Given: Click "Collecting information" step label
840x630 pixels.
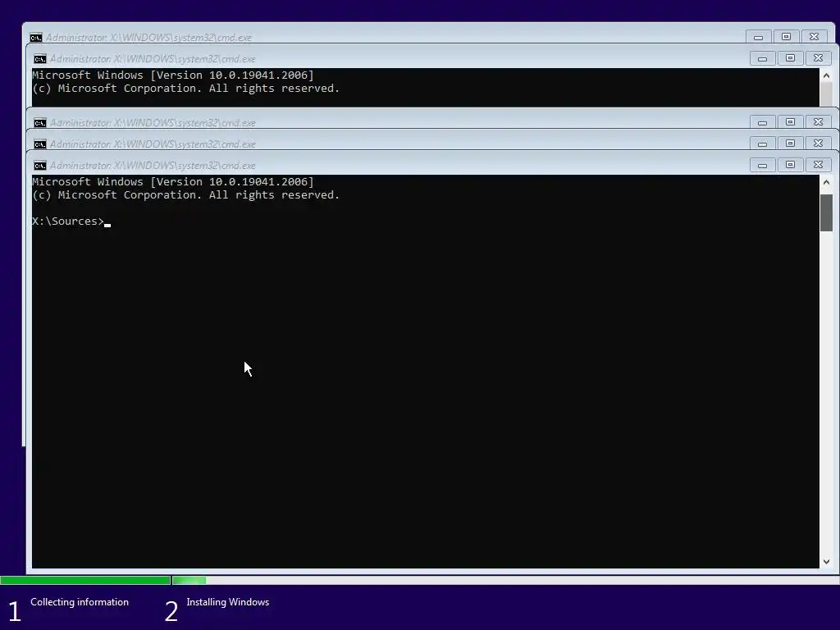Looking at the screenshot, I should click(80, 602).
